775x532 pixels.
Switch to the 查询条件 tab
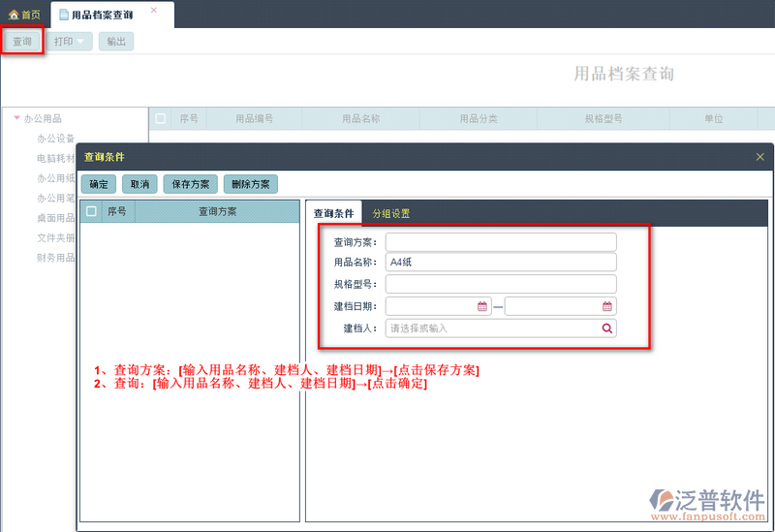[x=333, y=213]
